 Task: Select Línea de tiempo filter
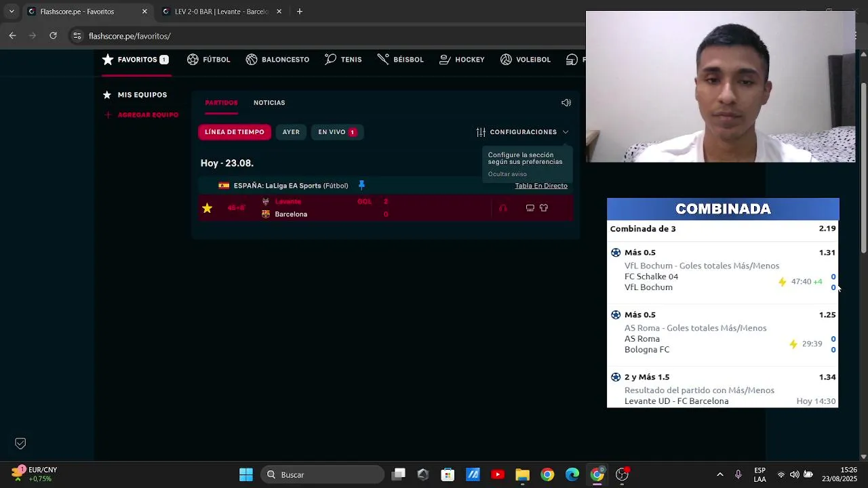[x=235, y=132]
